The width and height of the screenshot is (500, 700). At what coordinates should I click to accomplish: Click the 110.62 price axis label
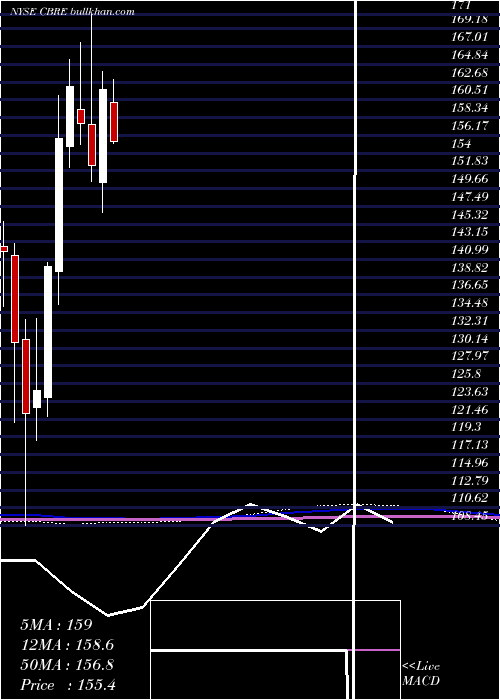coord(470,497)
